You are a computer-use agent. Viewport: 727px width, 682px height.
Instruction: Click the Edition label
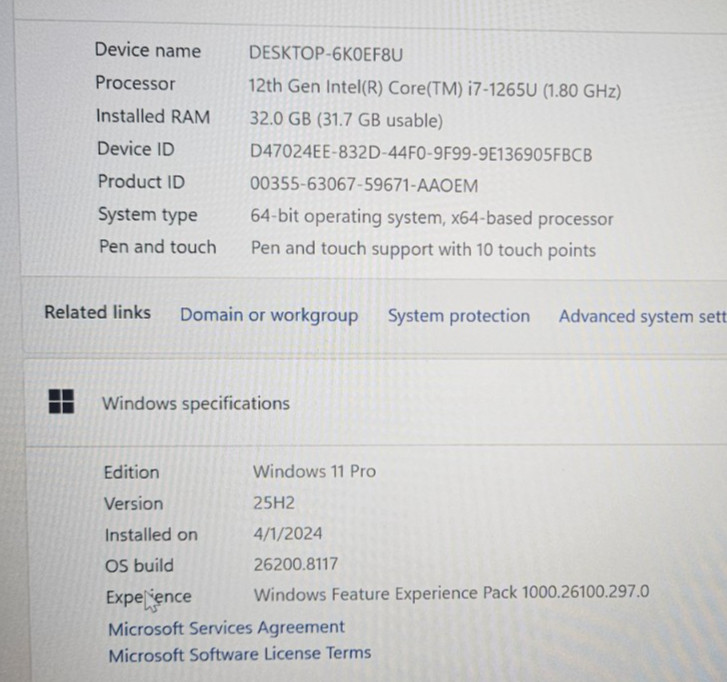(x=131, y=472)
